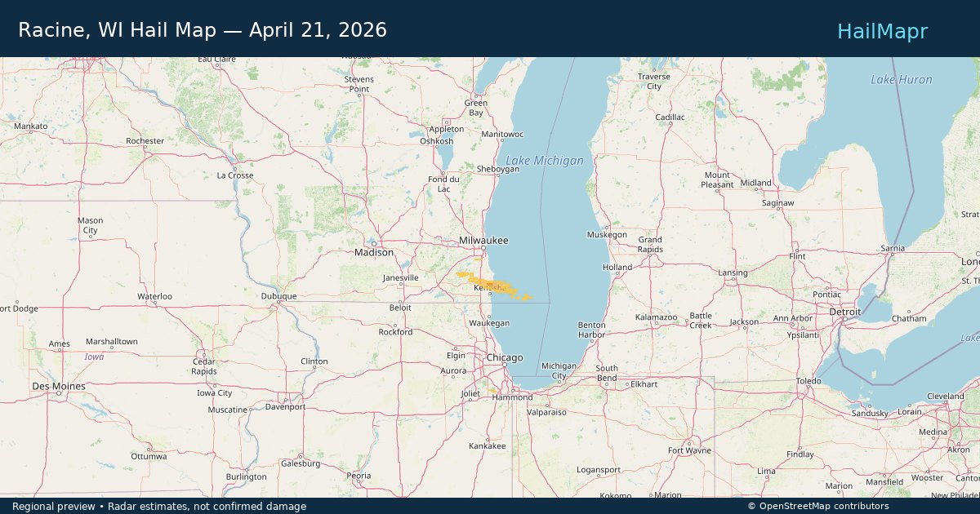
Task: Click the Battle Creek label
Action: (701, 320)
